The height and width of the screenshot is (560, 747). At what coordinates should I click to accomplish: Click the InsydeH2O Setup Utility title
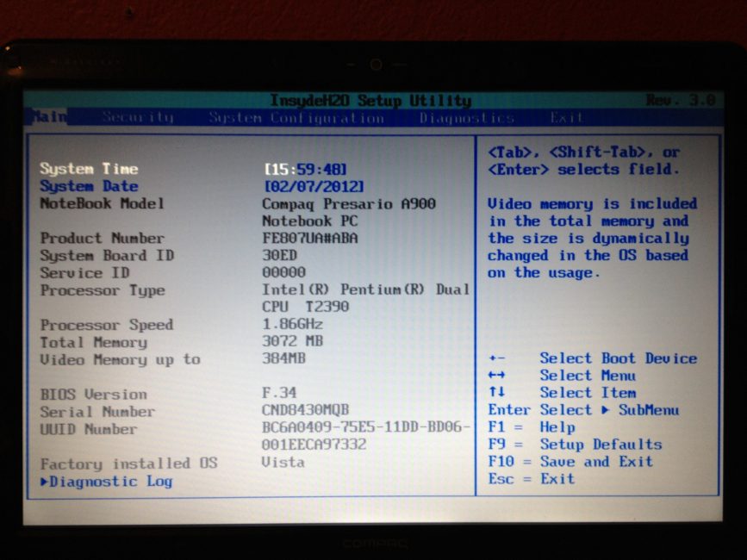370,101
